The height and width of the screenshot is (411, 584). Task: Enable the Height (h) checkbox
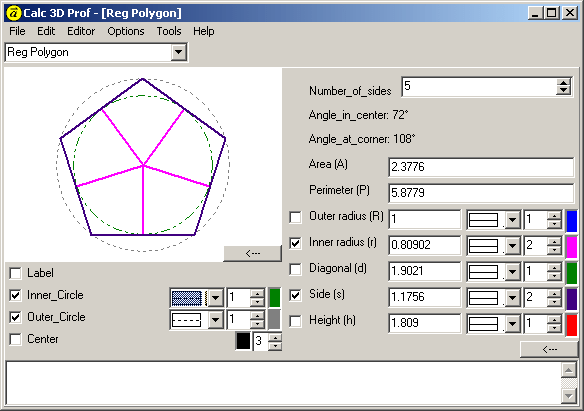click(x=295, y=321)
